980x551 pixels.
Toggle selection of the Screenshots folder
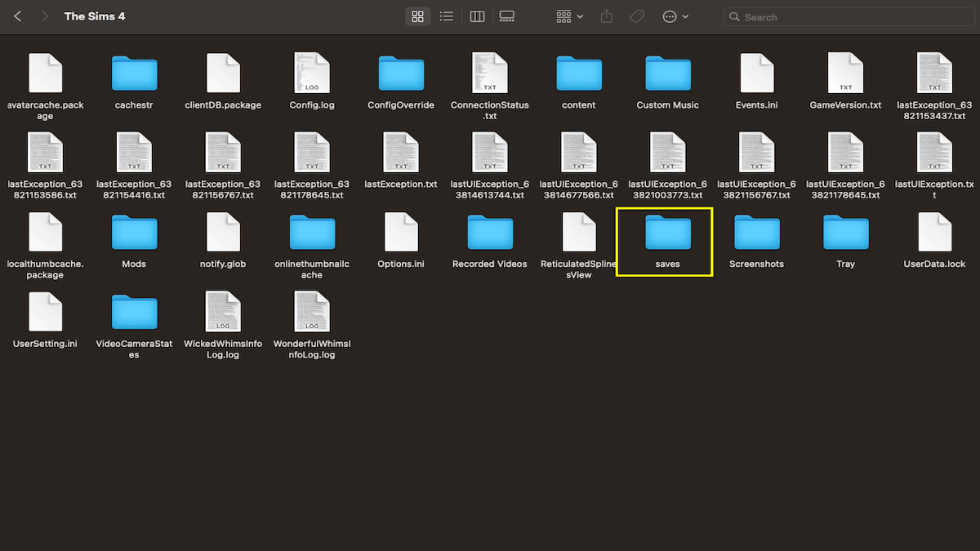click(x=756, y=232)
